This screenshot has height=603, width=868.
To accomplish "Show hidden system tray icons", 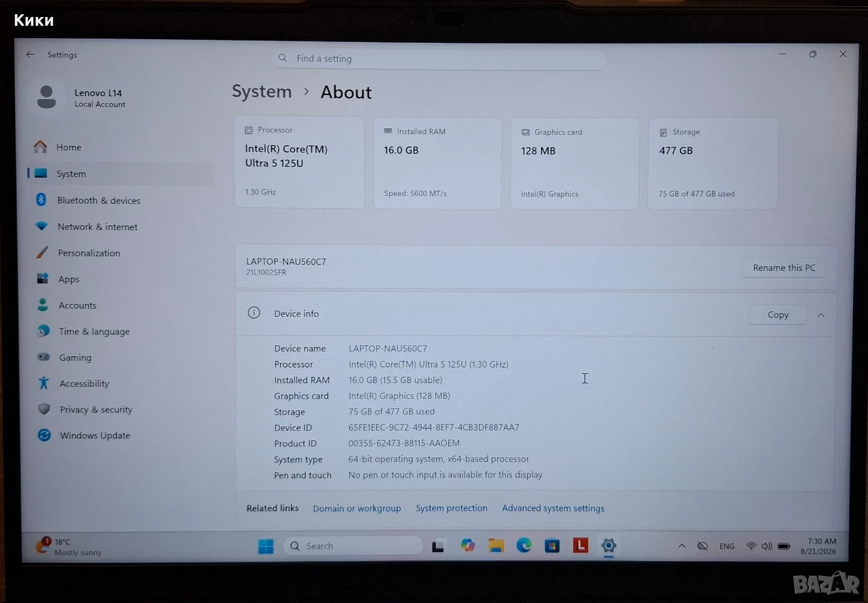I will pyautogui.click(x=682, y=546).
